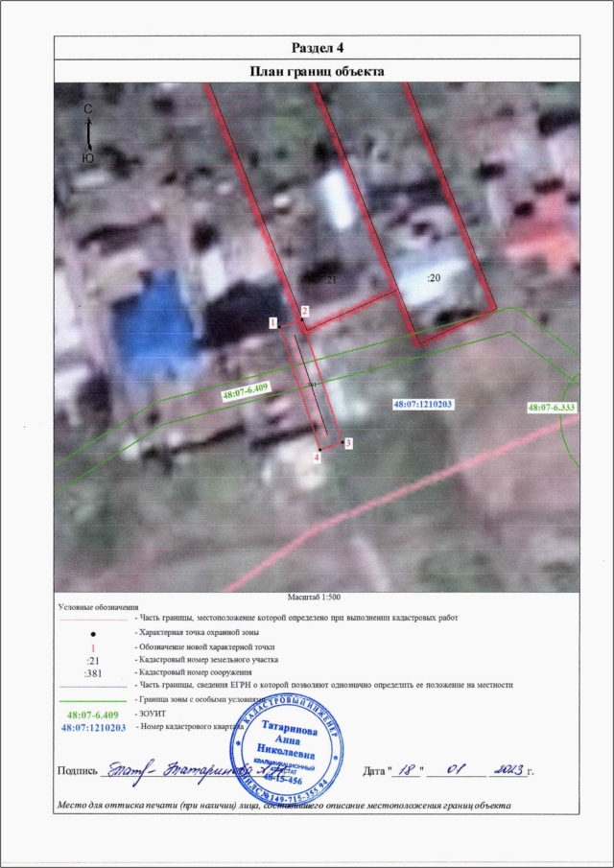The width and height of the screenshot is (614, 868).
Task: Click the day field '18' in date
Action: (407, 769)
